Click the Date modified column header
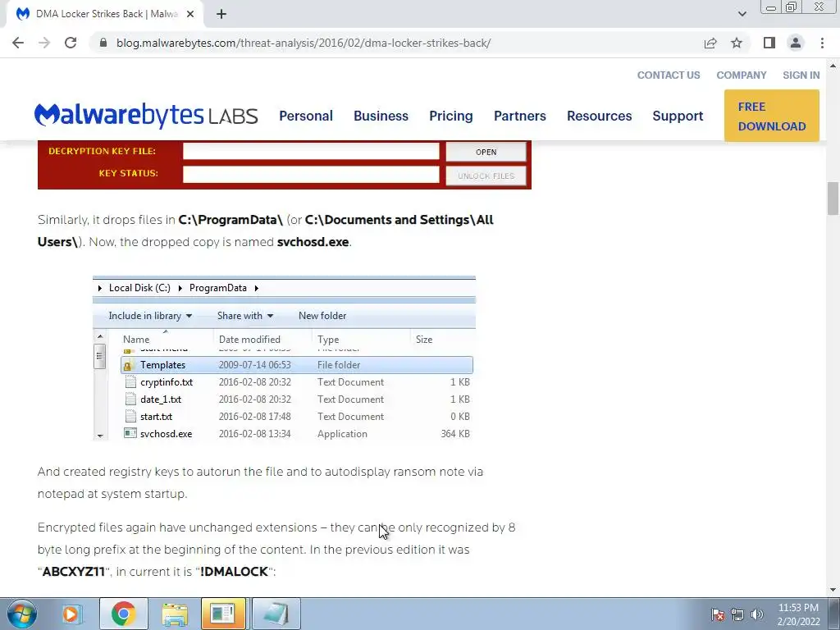 249,339
